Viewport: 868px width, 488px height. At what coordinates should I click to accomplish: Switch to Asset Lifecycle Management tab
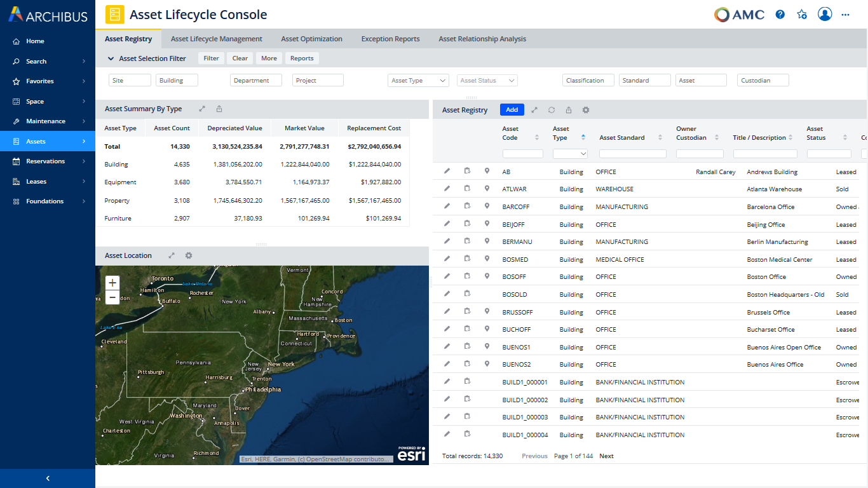217,39
